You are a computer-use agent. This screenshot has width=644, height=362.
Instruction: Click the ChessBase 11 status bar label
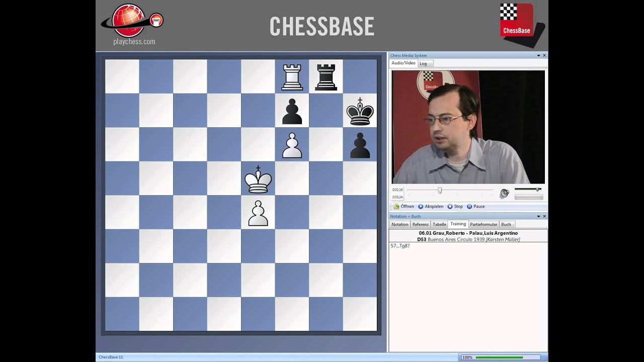click(x=111, y=357)
